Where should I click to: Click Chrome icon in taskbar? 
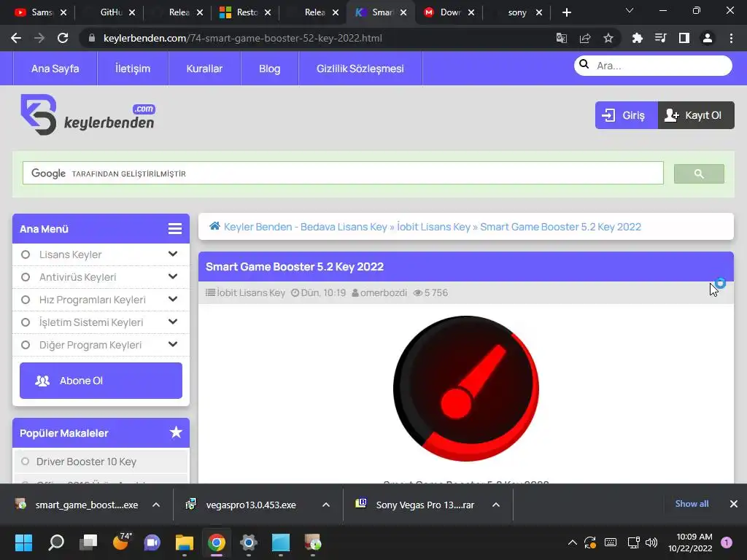click(x=216, y=542)
